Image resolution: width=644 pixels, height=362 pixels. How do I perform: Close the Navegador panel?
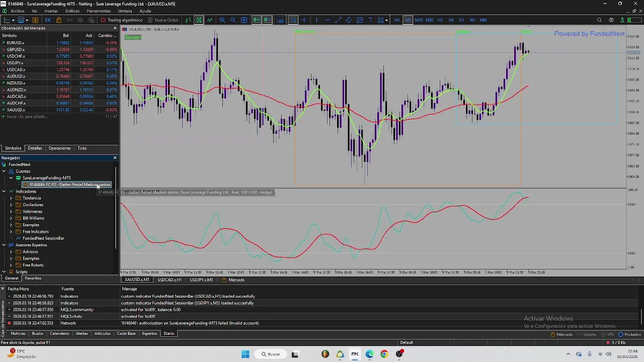click(x=115, y=158)
